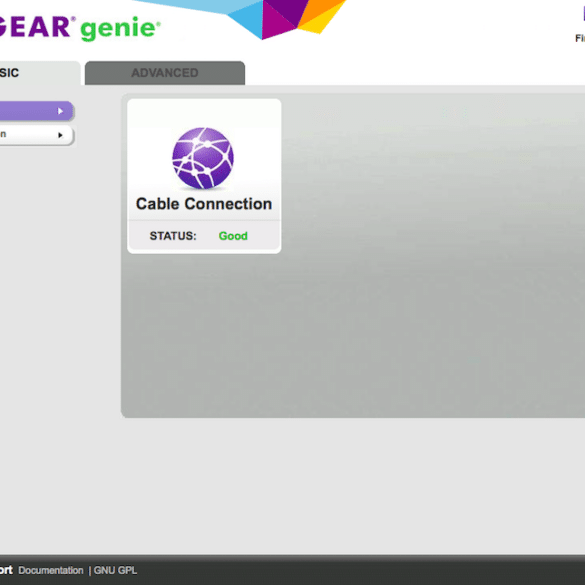This screenshot has width=585, height=585.
Task: Open the white sidebar menu item below
Action: (x=37, y=135)
